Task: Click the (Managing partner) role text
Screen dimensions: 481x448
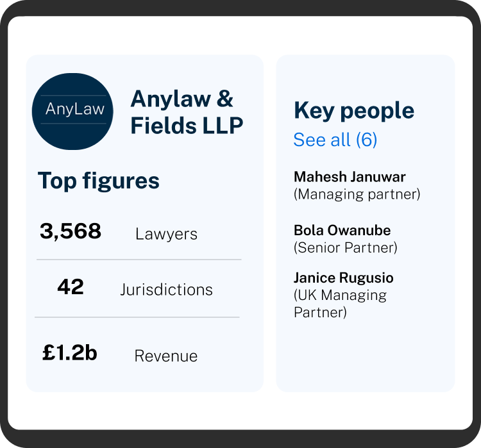Action: coord(357,194)
